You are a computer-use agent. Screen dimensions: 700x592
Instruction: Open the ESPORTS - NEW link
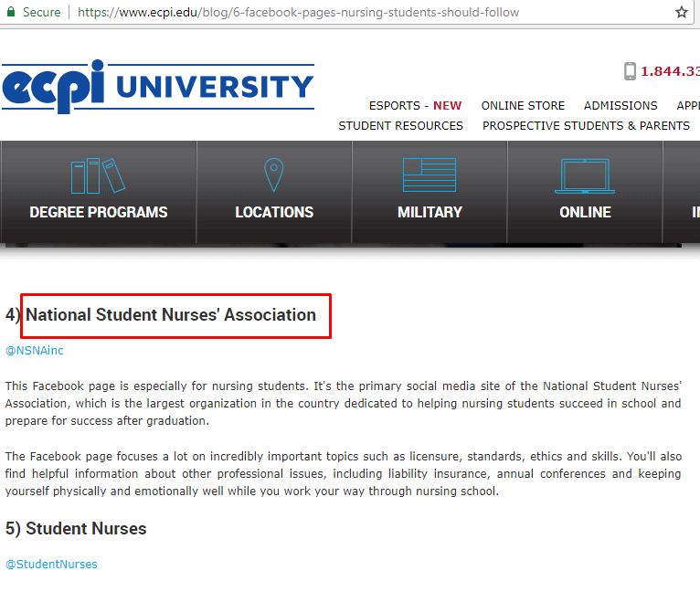tap(415, 106)
